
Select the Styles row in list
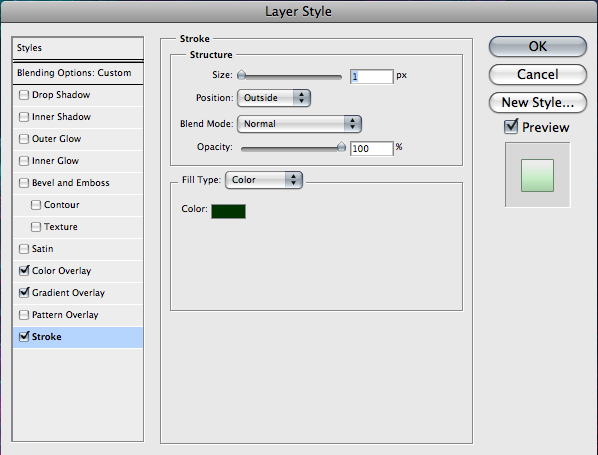click(x=78, y=48)
